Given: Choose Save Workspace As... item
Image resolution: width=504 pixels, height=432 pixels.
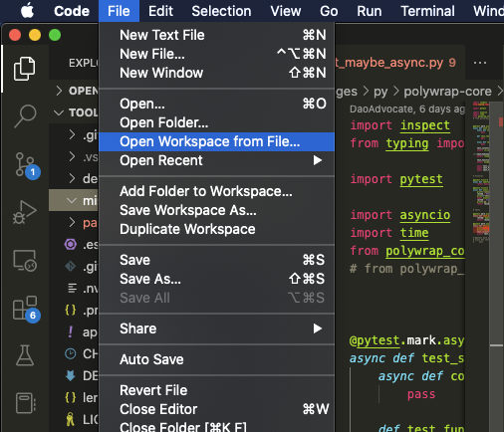Looking at the screenshot, I should click(x=216, y=210).
